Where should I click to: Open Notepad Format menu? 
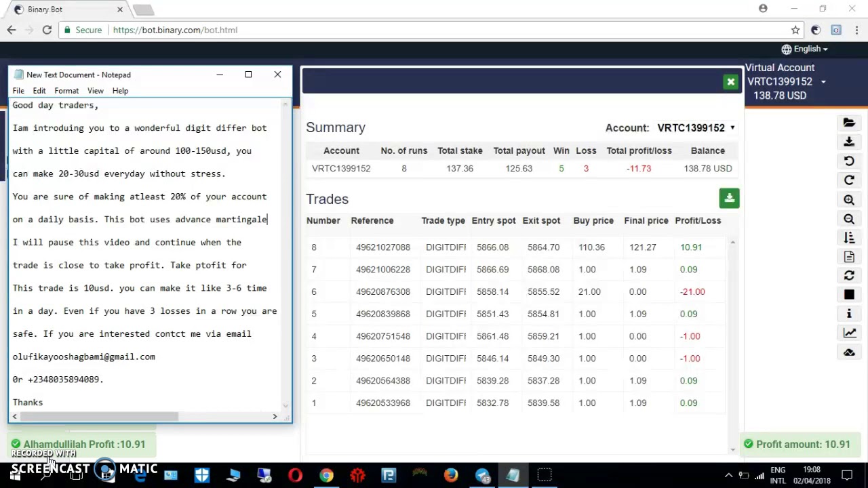[x=66, y=91]
